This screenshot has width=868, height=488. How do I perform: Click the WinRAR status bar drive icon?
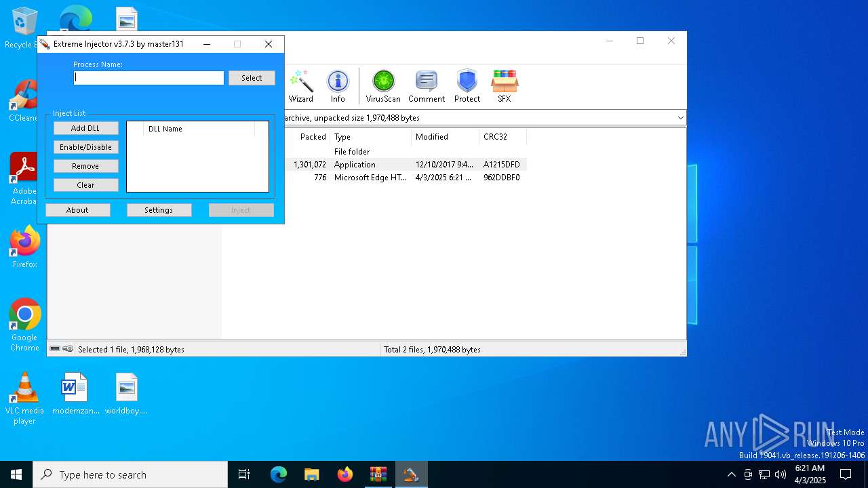click(x=55, y=349)
